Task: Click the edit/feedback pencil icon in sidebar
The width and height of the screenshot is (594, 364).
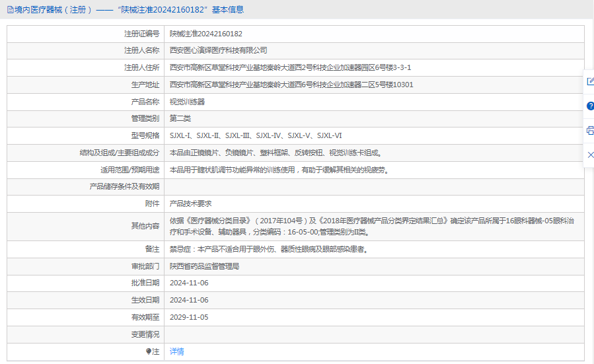Action: pos(590,81)
